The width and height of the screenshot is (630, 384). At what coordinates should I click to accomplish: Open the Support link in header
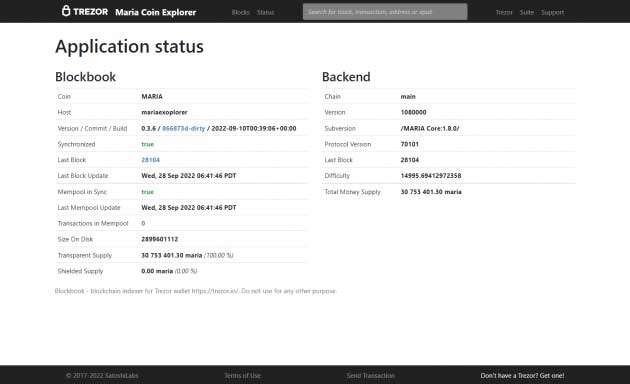tap(552, 12)
